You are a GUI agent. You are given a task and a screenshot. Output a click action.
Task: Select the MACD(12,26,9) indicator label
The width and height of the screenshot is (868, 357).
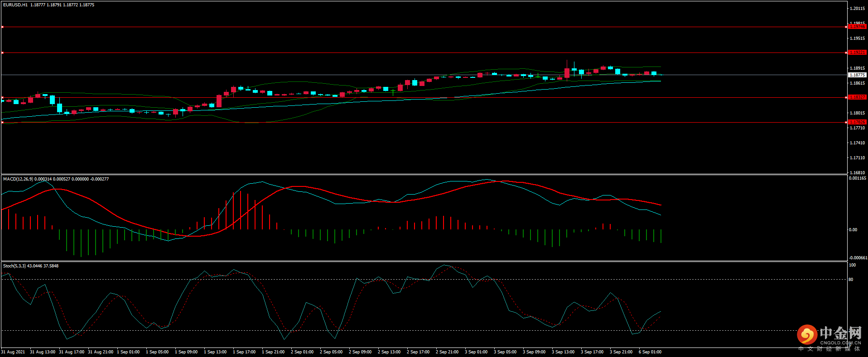(x=18, y=179)
